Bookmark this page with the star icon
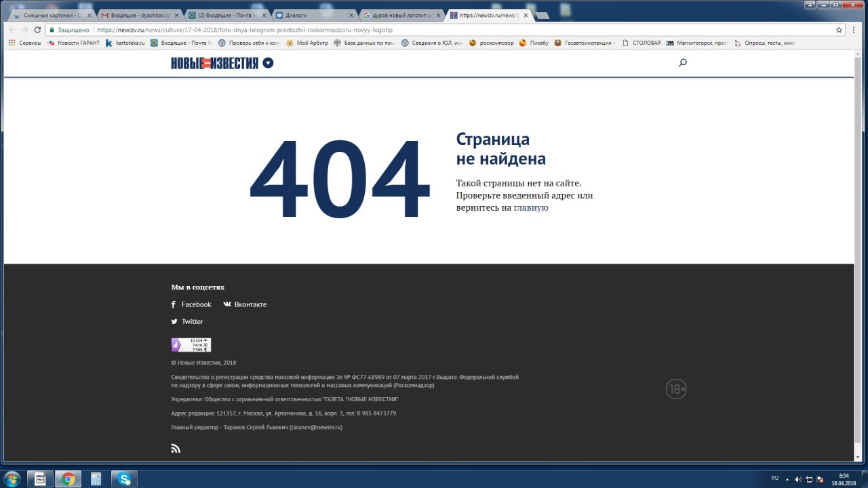The width and height of the screenshot is (868, 488). coord(839,30)
